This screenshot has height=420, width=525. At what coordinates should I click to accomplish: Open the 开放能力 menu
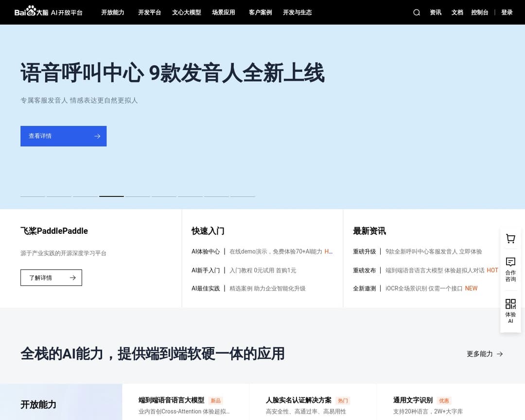click(113, 12)
